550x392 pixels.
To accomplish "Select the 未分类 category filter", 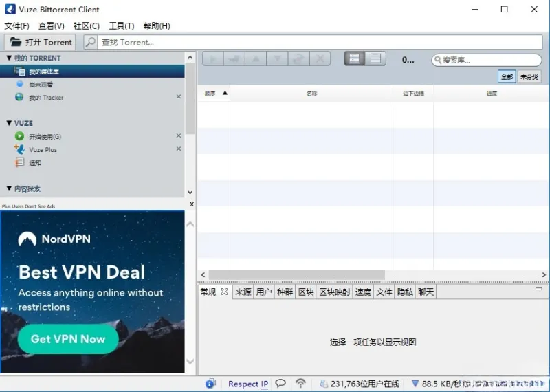I will click(x=529, y=76).
